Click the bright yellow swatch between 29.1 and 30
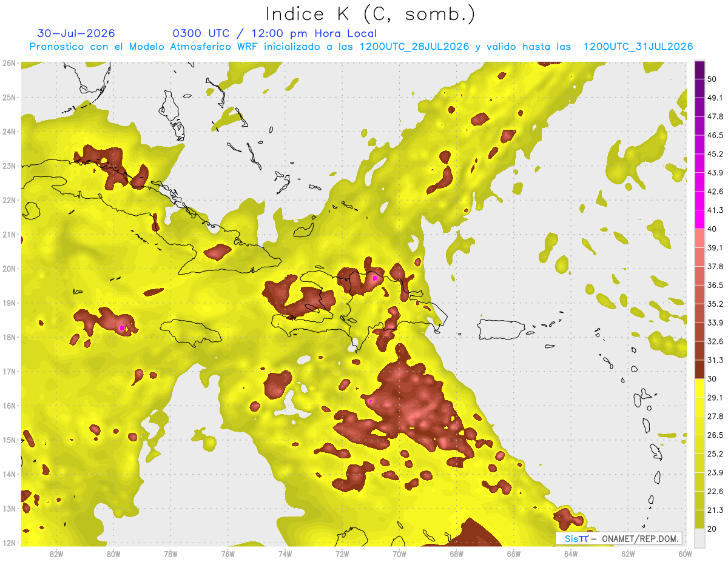Image resolution: width=728 pixels, height=562 pixels. [699, 388]
